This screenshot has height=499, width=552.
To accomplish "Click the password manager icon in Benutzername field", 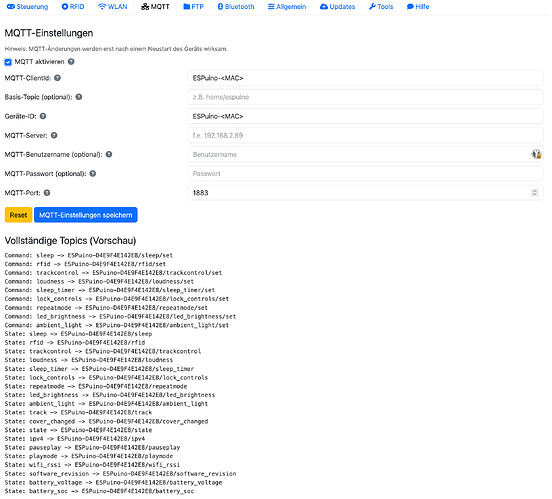I will click(536, 154).
